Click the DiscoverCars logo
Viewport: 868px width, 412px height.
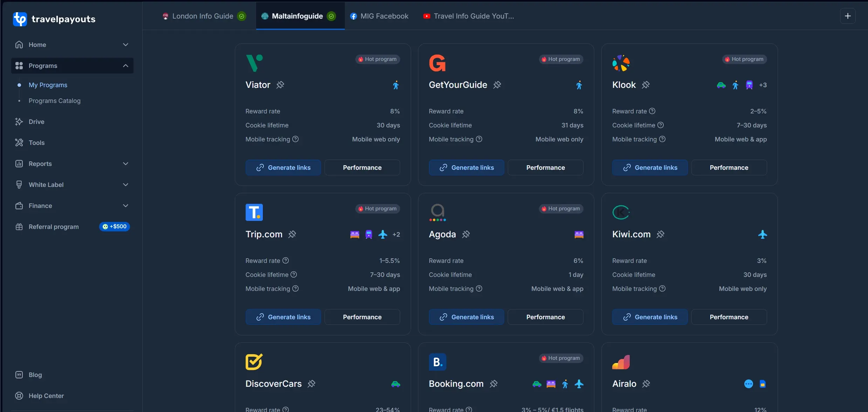254,362
